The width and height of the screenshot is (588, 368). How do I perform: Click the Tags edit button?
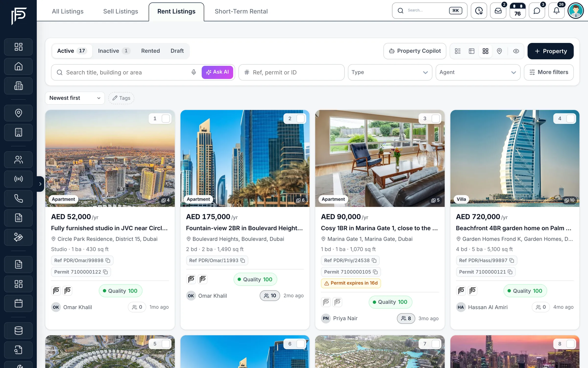121,98
